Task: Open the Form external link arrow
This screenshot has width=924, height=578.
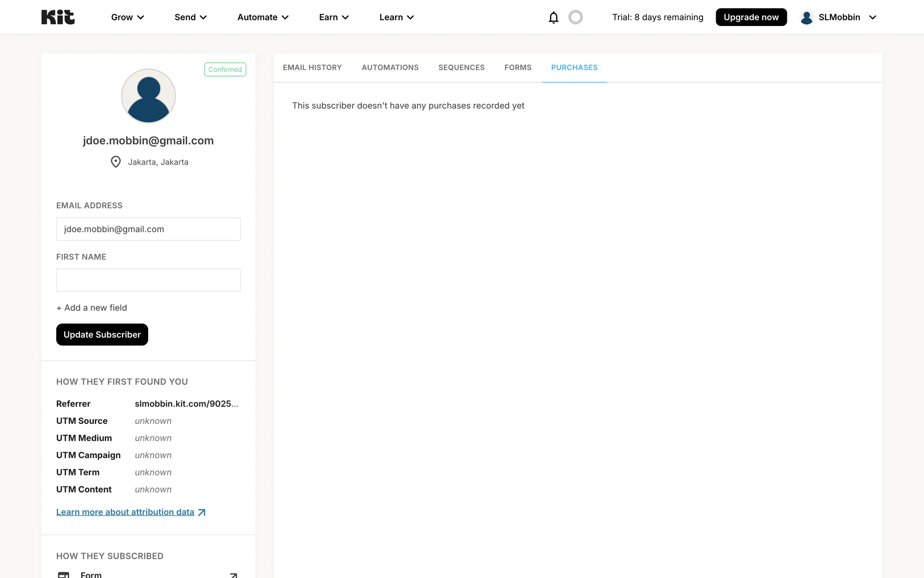Action: [x=233, y=575]
